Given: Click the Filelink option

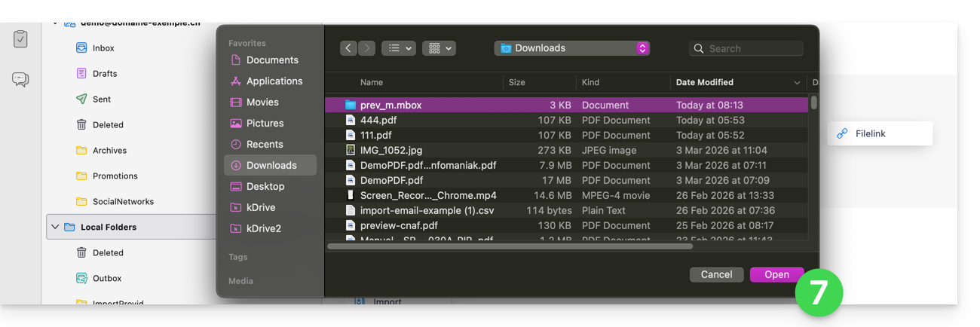Looking at the screenshot, I should click(870, 134).
